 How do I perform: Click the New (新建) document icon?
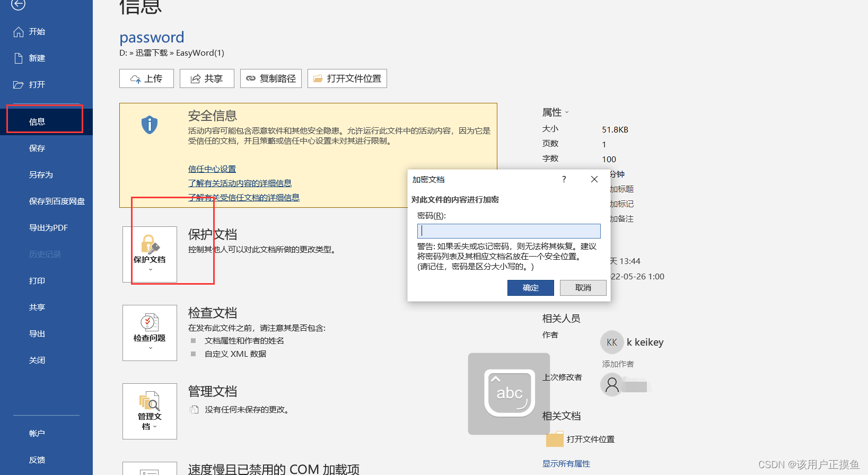tap(19, 58)
